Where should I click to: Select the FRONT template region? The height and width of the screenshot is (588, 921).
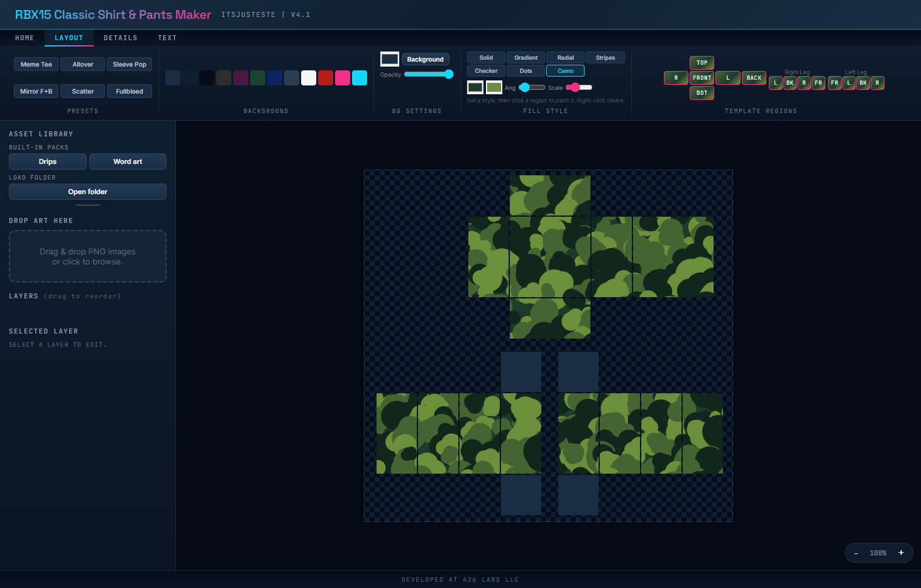[702, 78]
